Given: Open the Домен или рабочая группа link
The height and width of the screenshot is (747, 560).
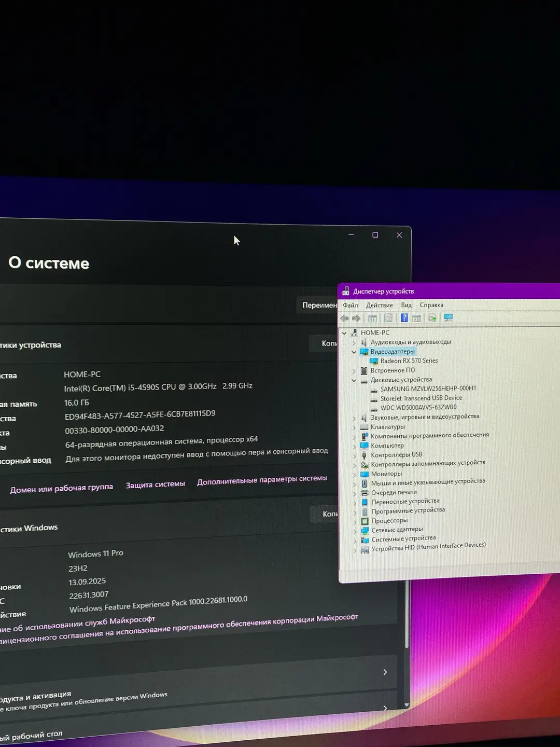Looking at the screenshot, I should tap(62, 488).
